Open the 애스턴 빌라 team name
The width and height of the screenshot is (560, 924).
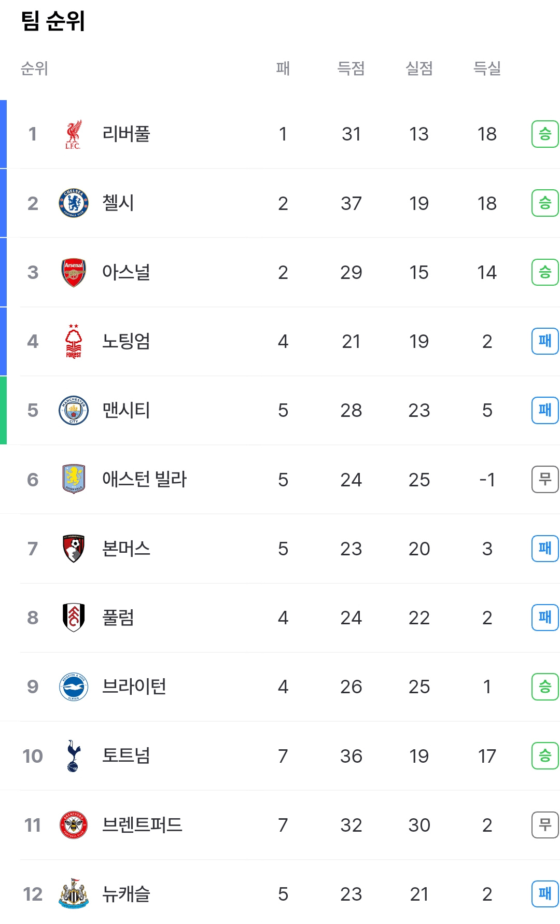click(144, 479)
